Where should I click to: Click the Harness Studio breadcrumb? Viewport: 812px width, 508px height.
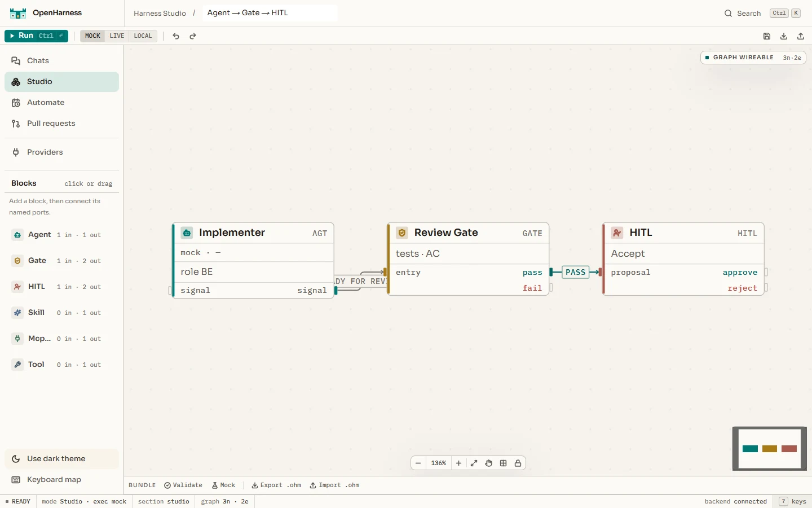[x=160, y=14]
